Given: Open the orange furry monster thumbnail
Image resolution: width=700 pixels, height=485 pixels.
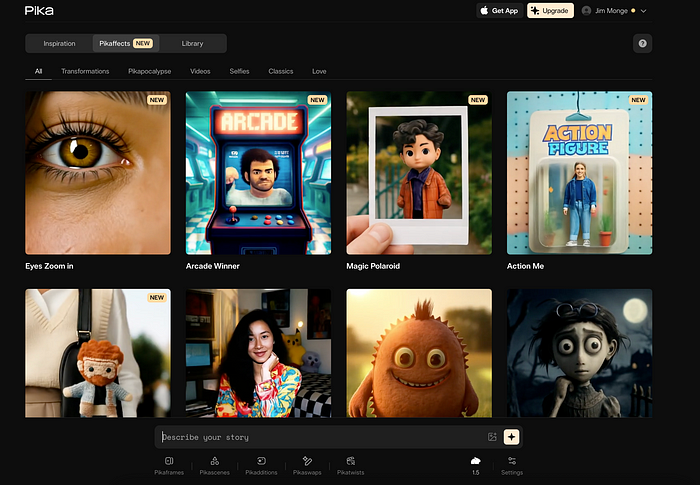Looking at the screenshot, I should 419,353.
